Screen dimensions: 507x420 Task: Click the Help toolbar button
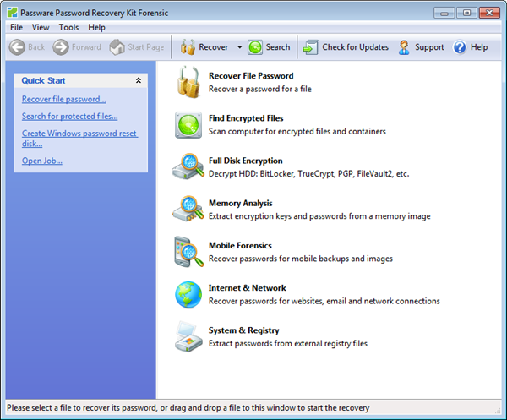tap(471, 47)
